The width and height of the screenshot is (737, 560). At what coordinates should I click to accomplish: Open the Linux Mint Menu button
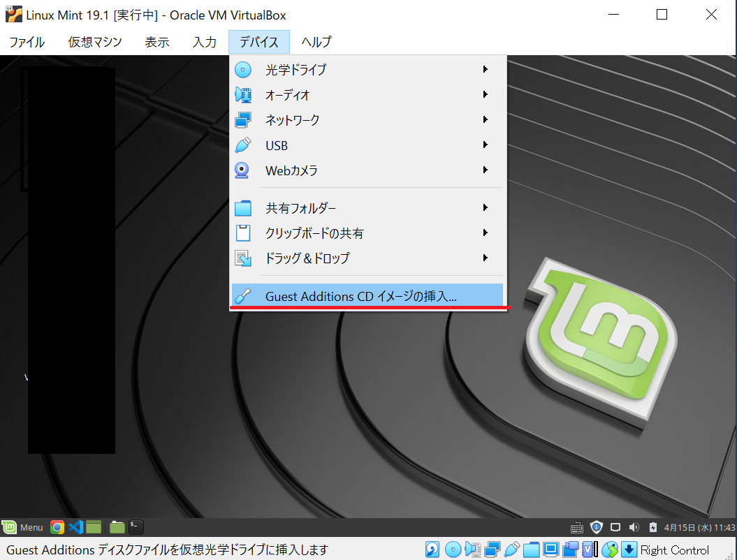[22, 528]
